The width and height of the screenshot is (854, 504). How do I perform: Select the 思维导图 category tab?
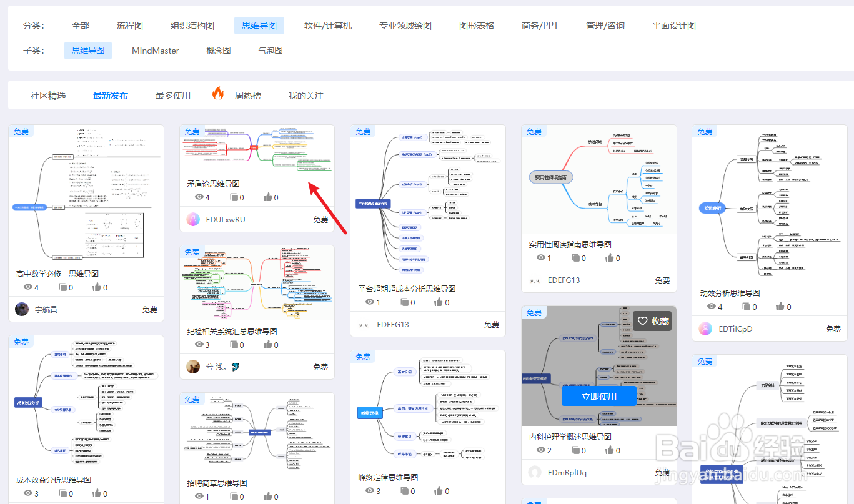[x=260, y=26]
